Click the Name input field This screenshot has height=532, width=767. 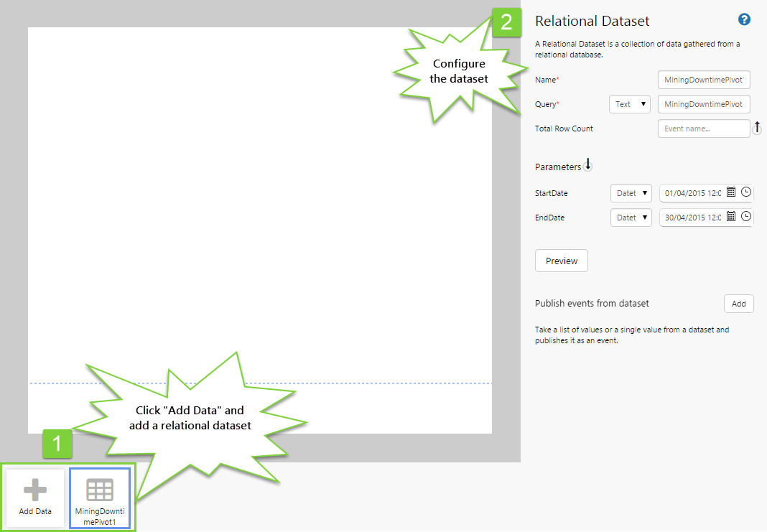tap(704, 80)
